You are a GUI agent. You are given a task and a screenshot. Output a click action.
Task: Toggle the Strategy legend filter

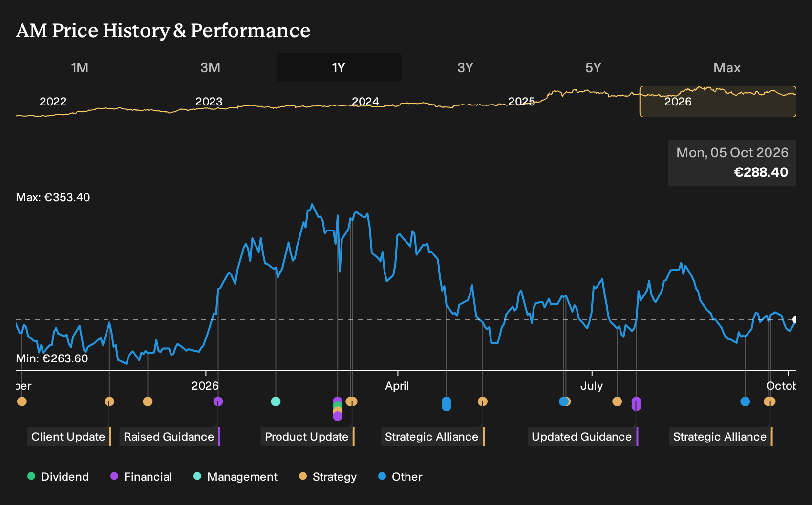tap(328, 477)
